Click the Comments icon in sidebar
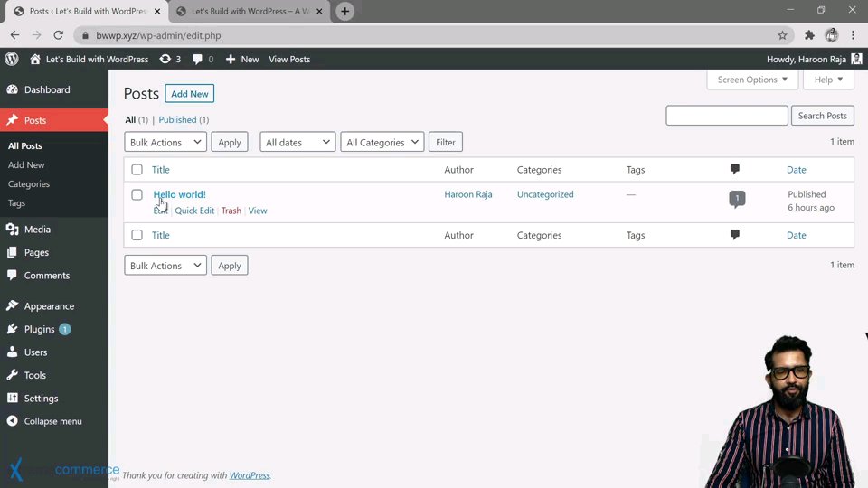The height and width of the screenshot is (488, 868). (12, 275)
